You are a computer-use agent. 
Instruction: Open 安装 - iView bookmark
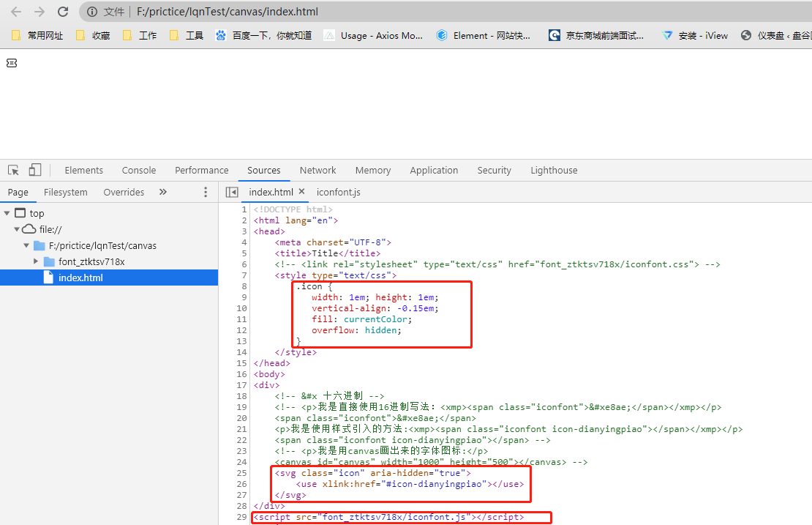coord(696,35)
